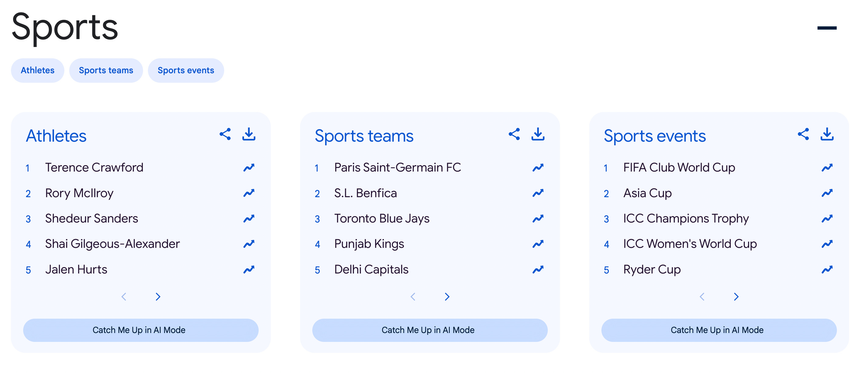868x373 pixels.
Task: Select the Sports events filter chip
Action: (186, 71)
